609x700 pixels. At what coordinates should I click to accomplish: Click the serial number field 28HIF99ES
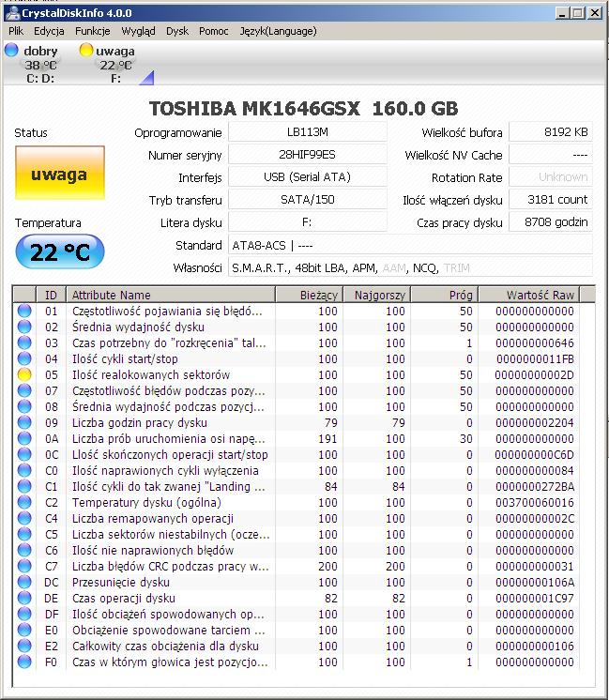pyautogui.click(x=307, y=155)
